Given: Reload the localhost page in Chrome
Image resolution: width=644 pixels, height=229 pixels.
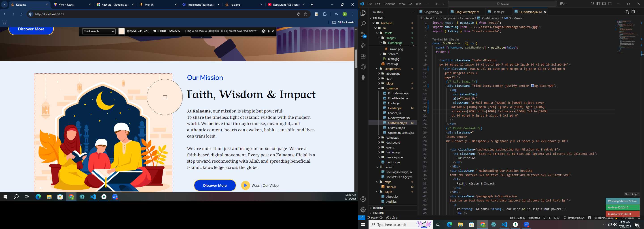Looking at the screenshot, I should pyautogui.click(x=21, y=14).
